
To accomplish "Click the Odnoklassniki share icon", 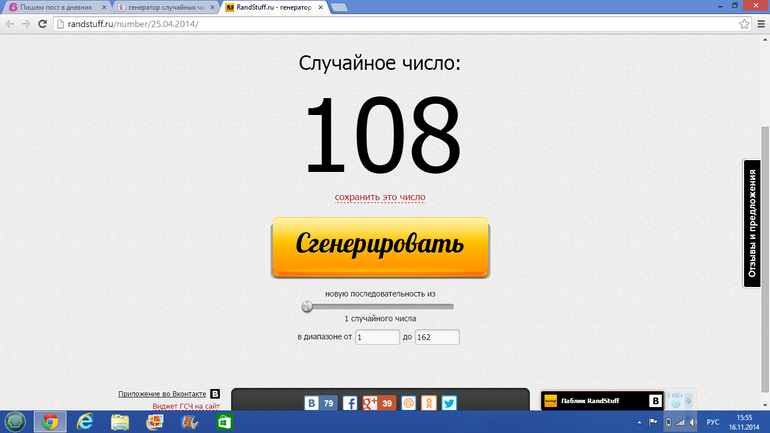I will click(429, 403).
